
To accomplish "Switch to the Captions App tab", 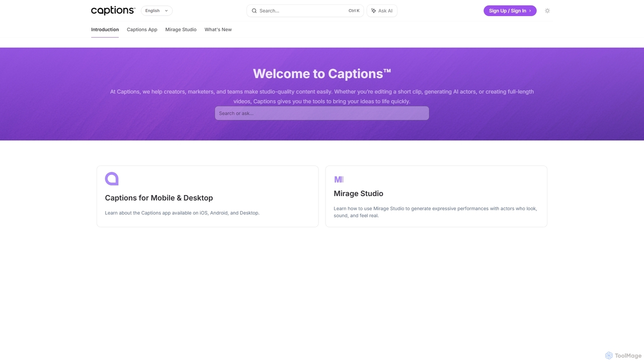I will [142, 30].
